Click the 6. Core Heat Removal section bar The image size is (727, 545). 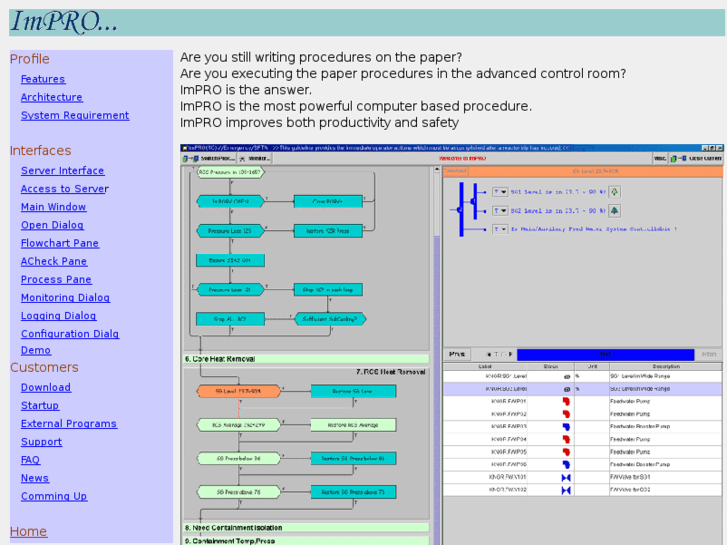tap(306, 359)
